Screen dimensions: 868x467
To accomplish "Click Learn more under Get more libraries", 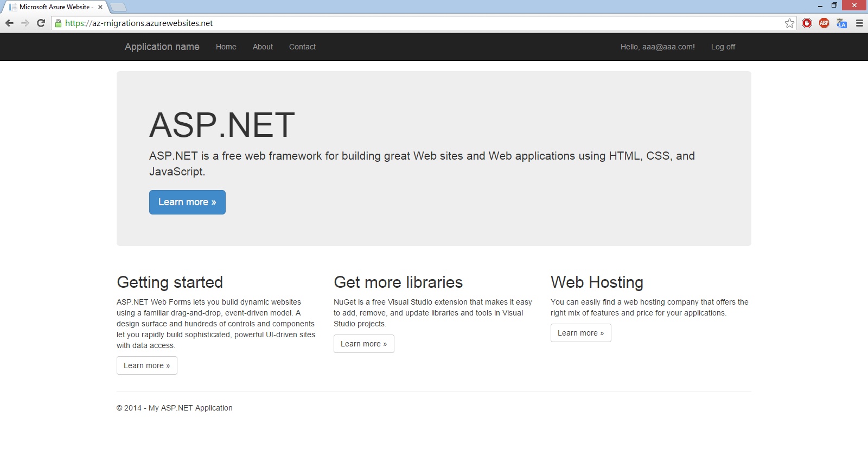I will [364, 344].
